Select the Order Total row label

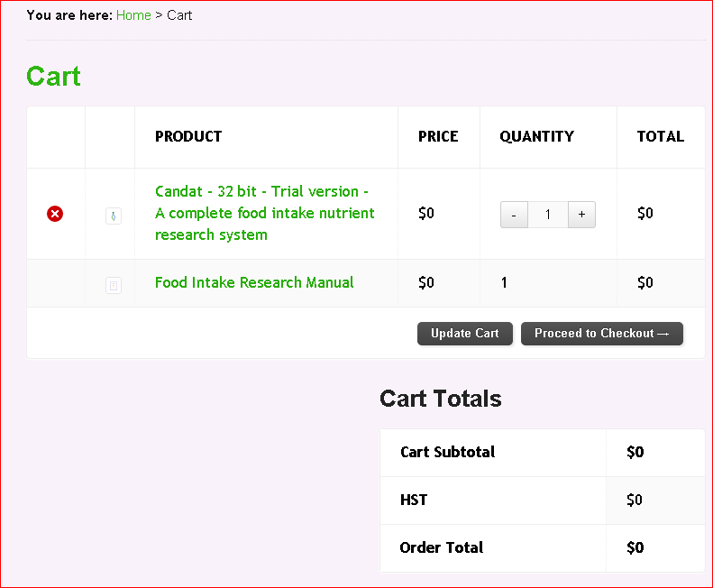(441, 547)
